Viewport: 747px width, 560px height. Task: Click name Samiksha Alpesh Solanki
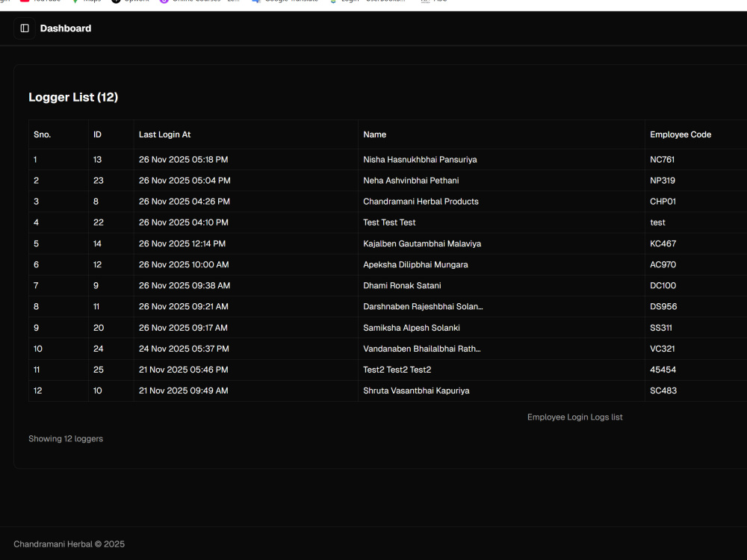[411, 328]
